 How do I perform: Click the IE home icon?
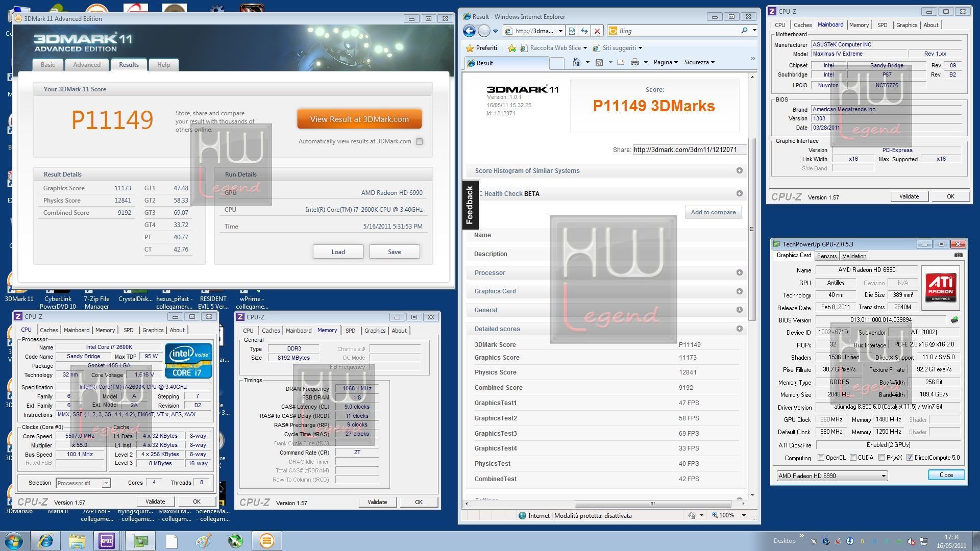coord(576,63)
